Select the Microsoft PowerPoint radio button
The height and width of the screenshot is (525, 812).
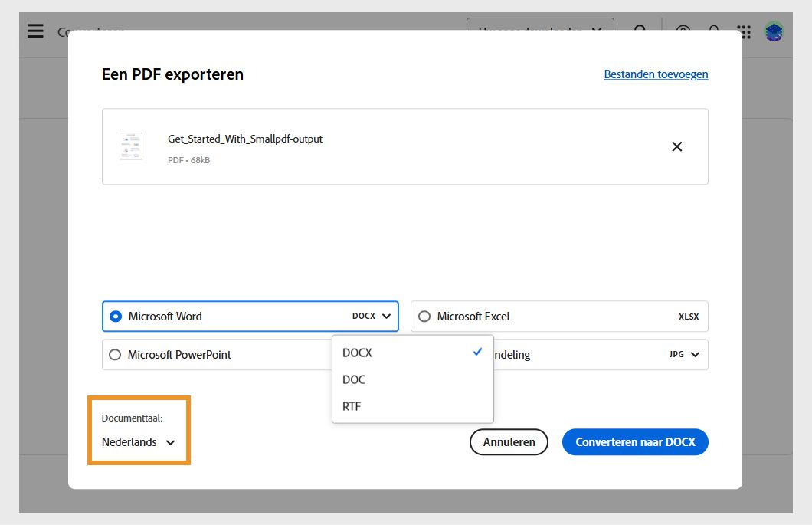[x=116, y=354]
